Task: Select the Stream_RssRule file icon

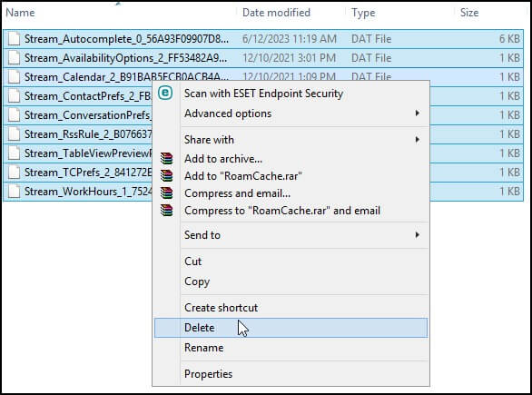Action: point(14,134)
